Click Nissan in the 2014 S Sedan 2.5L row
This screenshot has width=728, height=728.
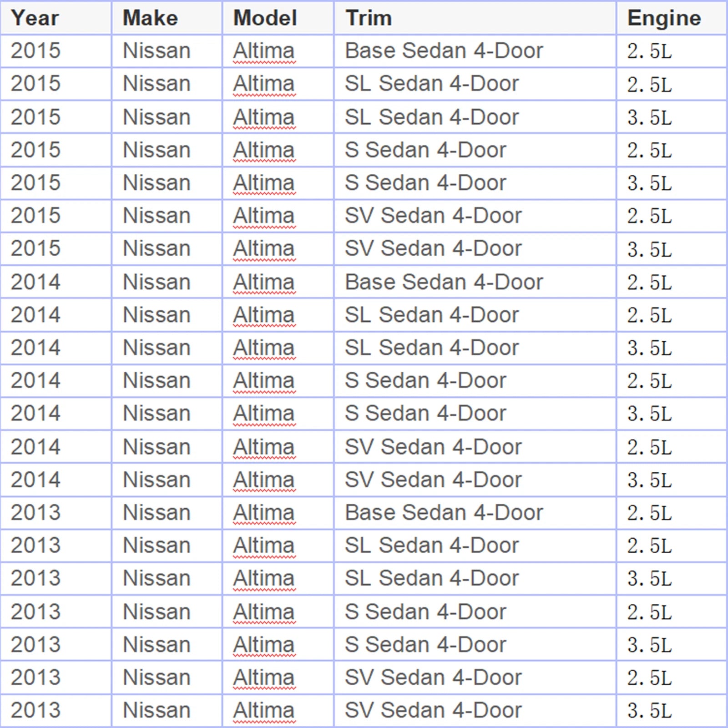157,380
